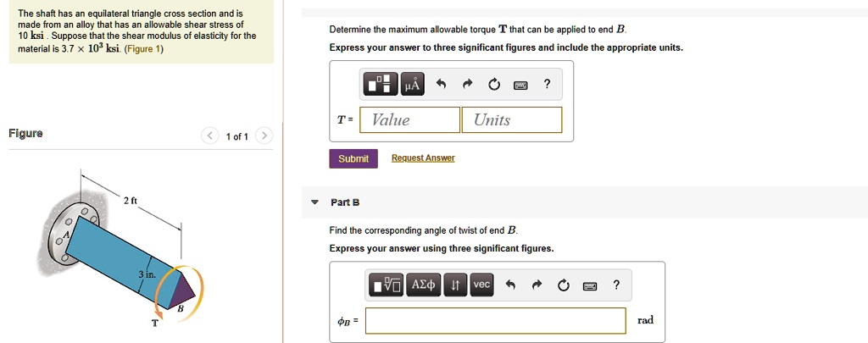Open math templates in Part B toolbar
The width and height of the screenshot is (868, 343).
pyautogui.click(x=387, y=285)
